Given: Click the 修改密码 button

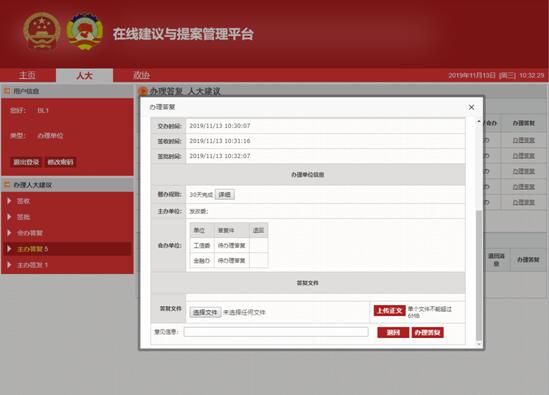Looking at the screenshot, I should click(x=60, y=162).
